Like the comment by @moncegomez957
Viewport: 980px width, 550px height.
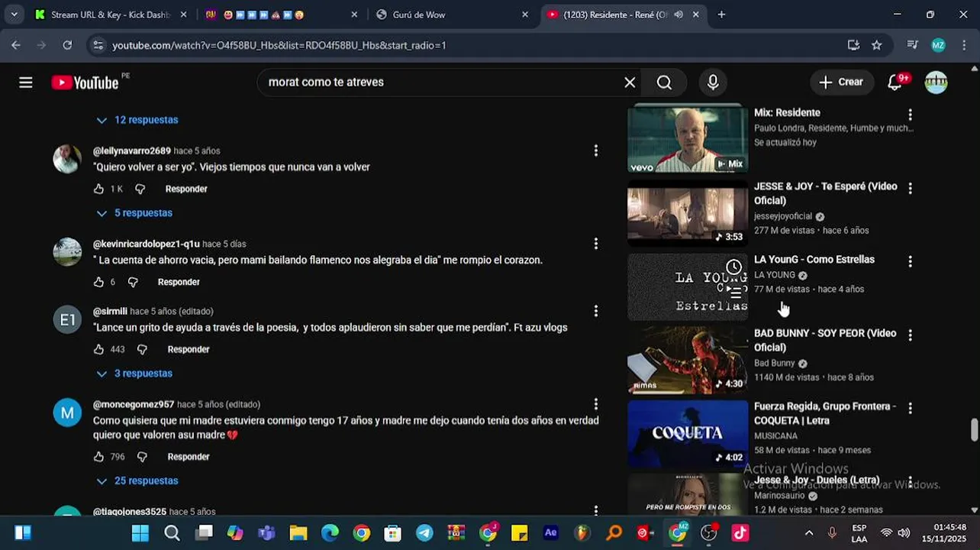pyautogui.click(x=98, y=457)
